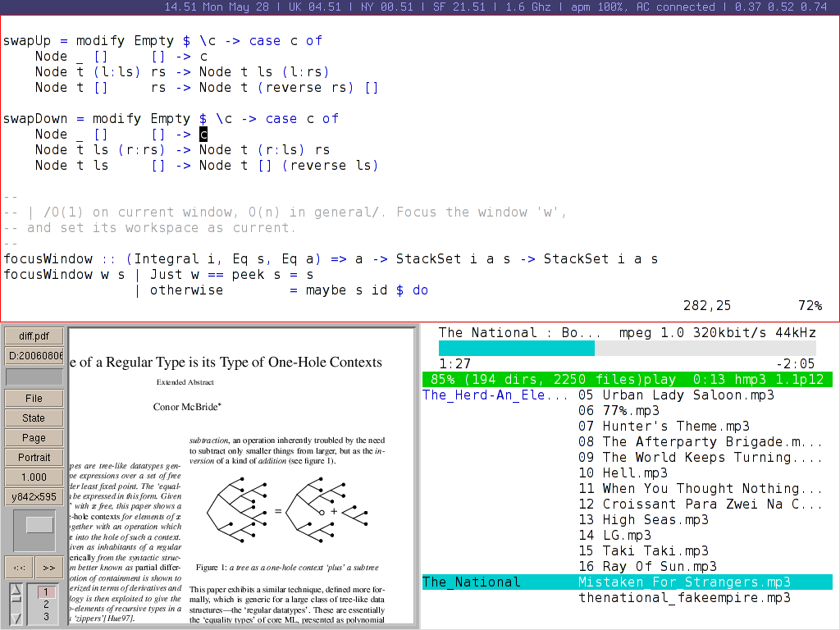Select track 14 LG.mp3

coord(615,535)
